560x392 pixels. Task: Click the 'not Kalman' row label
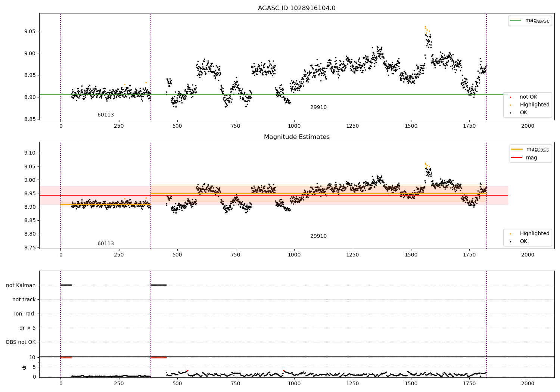tap(21, 285)
